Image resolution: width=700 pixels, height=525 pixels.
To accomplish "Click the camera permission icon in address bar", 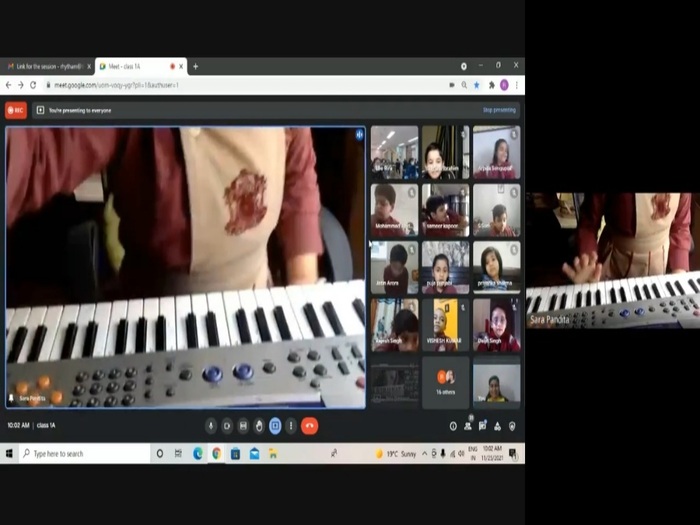I will [x=452, y=85].
